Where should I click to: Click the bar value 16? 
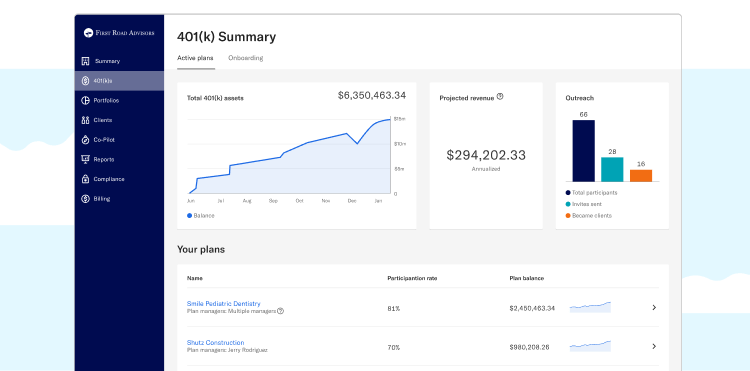pyautogui.click(x=641, y=164)
